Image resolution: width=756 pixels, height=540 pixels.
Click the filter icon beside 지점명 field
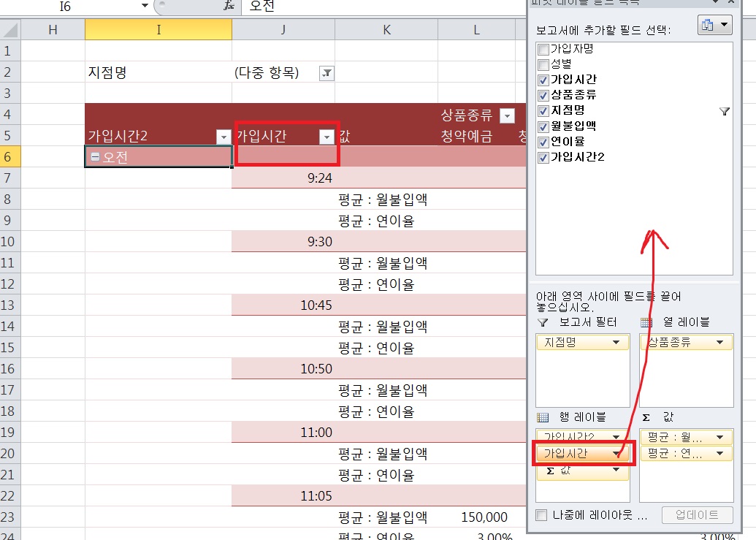[724, 111]
